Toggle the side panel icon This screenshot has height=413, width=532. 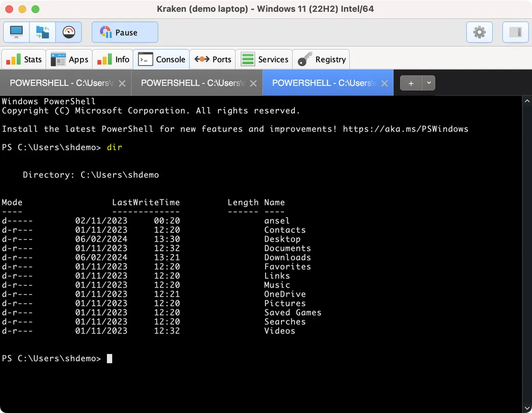[x=515, y=32]
